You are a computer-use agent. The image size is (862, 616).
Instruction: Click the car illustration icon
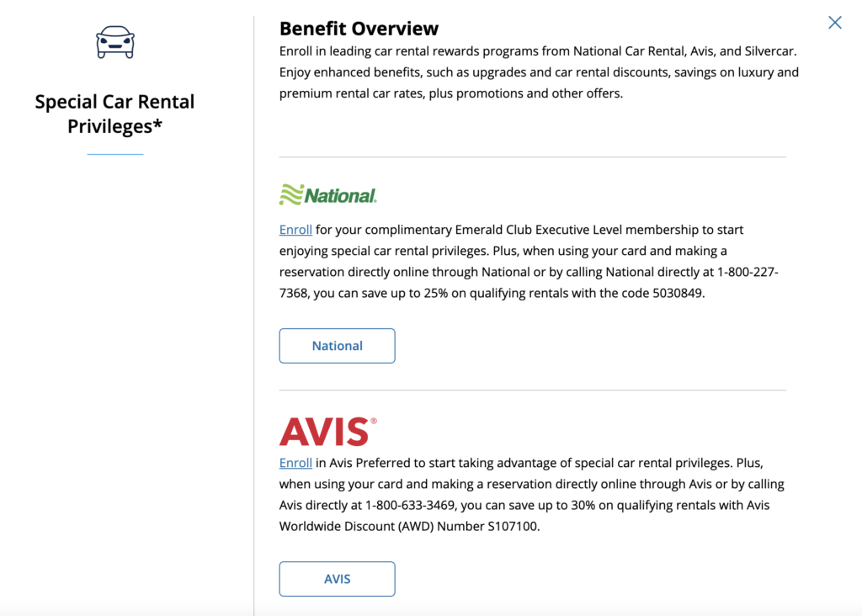pos(114,42)
